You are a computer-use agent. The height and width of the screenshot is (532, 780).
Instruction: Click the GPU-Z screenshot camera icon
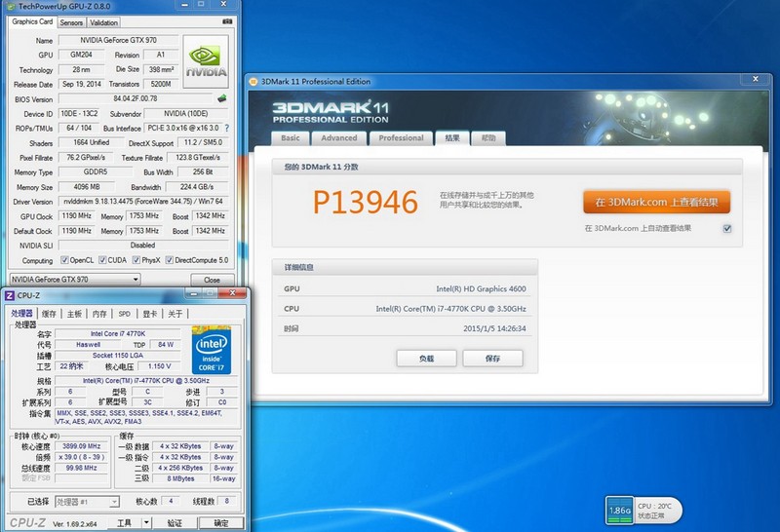(227, 21)
